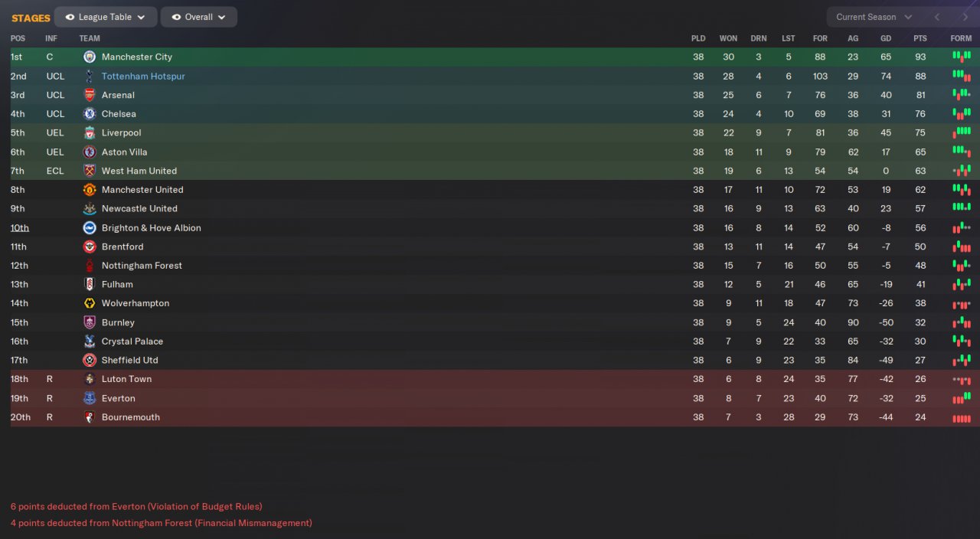The width and height of the screenshot is (980, 539).
Task: Click the Everton club crest icon
Action: 90,398
